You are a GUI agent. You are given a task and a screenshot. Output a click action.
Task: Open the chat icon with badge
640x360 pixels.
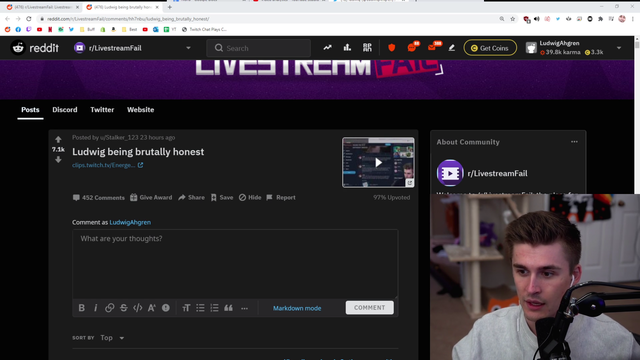pos(412,47)
